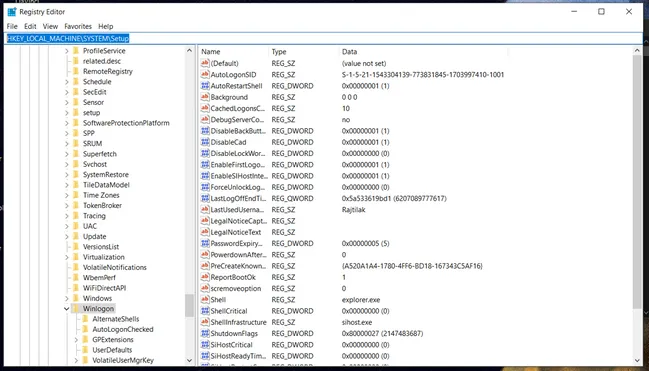Click the registry path address bar
The height and width of the screenshot is (371, 649).
coord(324,39)
